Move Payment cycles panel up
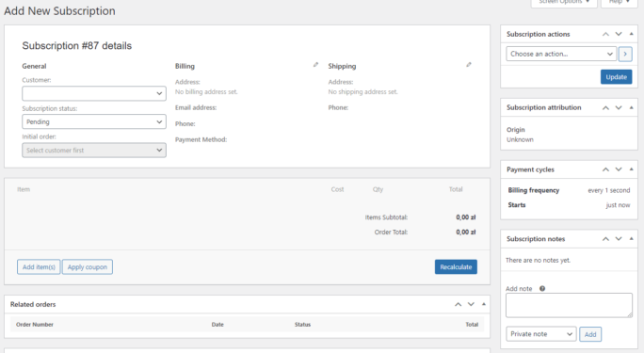This screenshot has width=644, height=353. pyautogui.click(x=605, y=169)
